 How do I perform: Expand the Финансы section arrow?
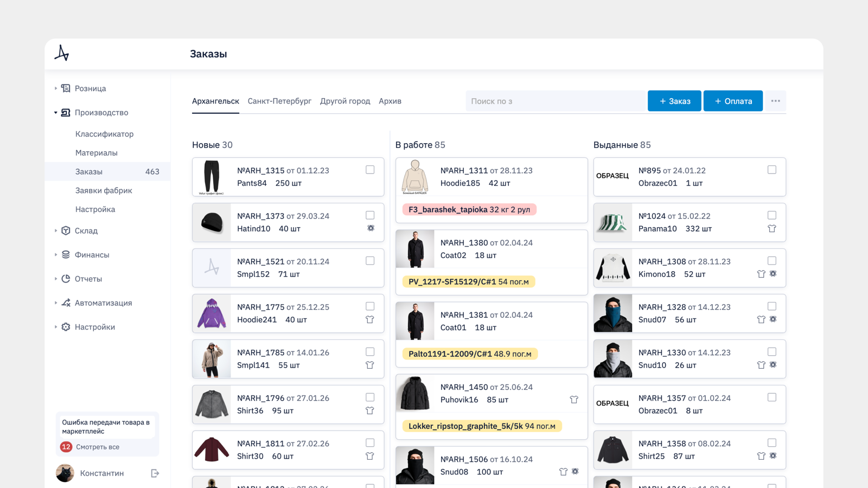pos(55,255)
